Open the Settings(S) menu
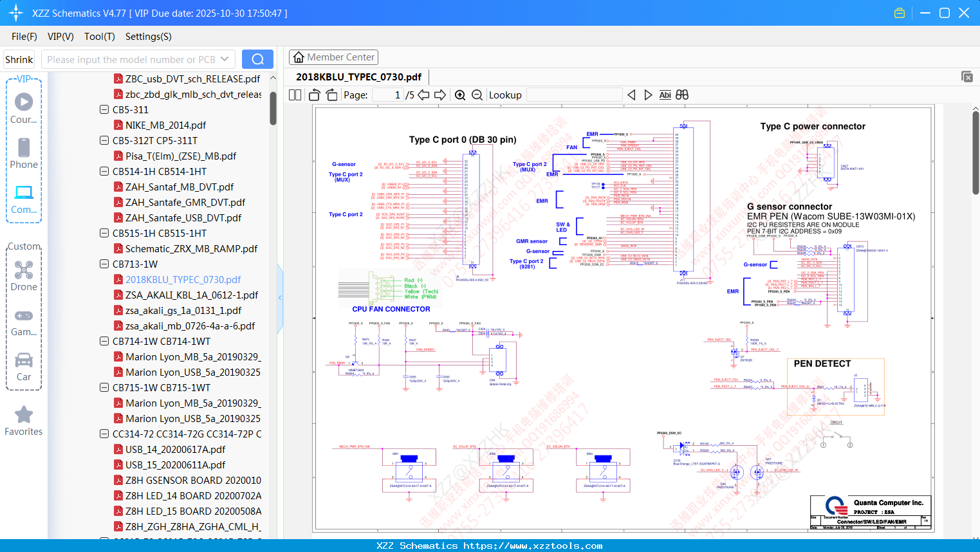This screenshot has height=552, width=980. [148, 37]
